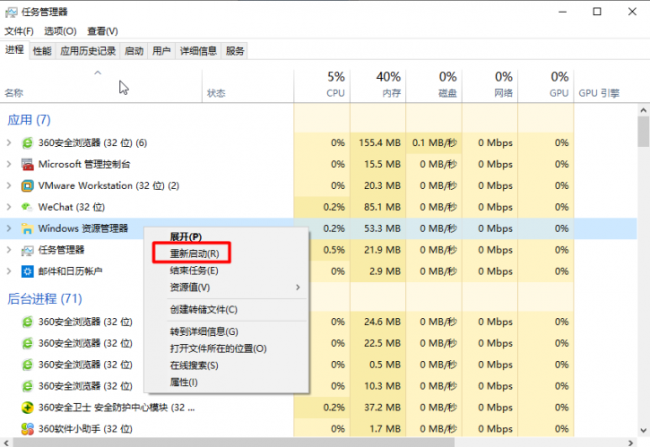650x447 pixels.
Task: Select the 进程 tab
Action: tap(15, 50)
